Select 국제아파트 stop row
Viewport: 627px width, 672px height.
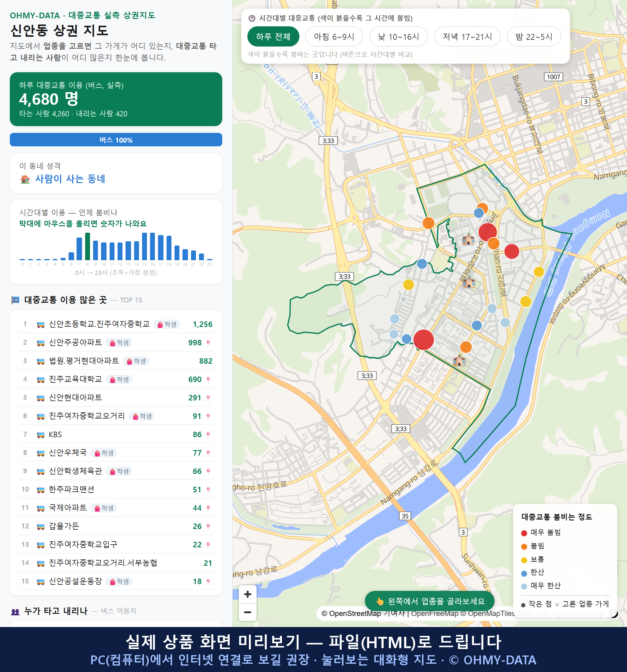(x=116, y=508)
